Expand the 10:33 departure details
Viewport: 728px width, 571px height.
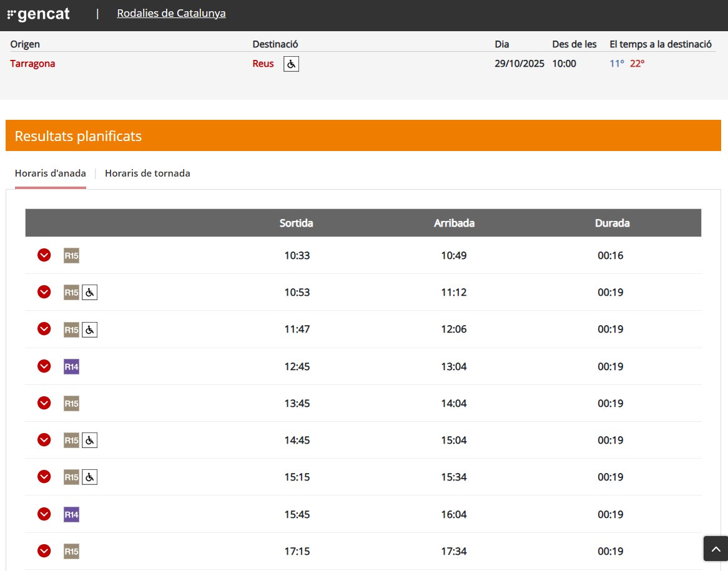click(44, 255)
